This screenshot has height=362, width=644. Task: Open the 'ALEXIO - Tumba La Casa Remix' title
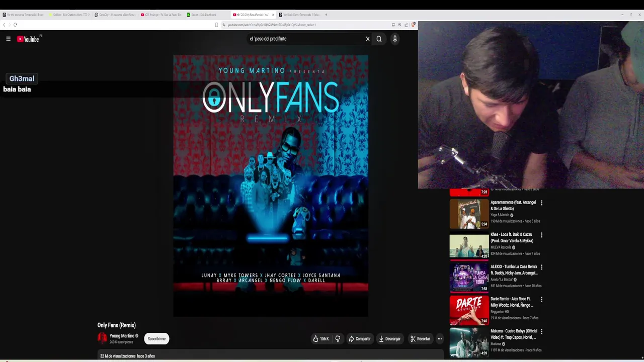[514, 270]
